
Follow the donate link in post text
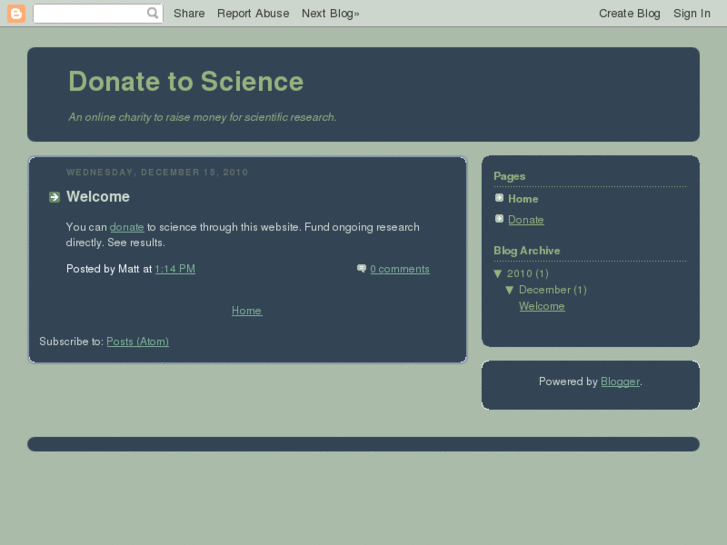127,227
